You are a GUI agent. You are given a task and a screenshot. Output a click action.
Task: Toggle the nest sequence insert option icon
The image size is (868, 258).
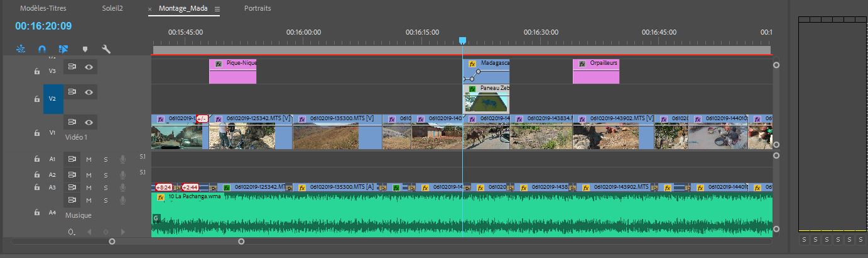[21, 48]
